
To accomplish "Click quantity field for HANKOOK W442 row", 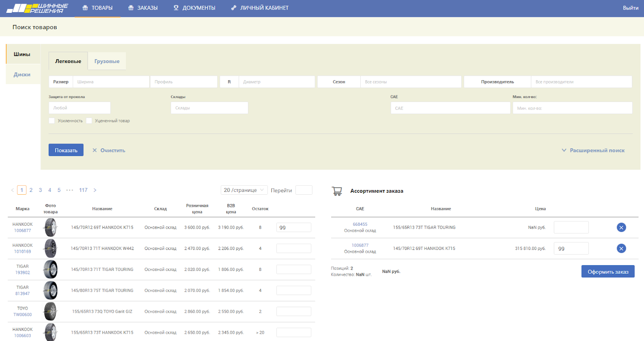I will 294,248.
